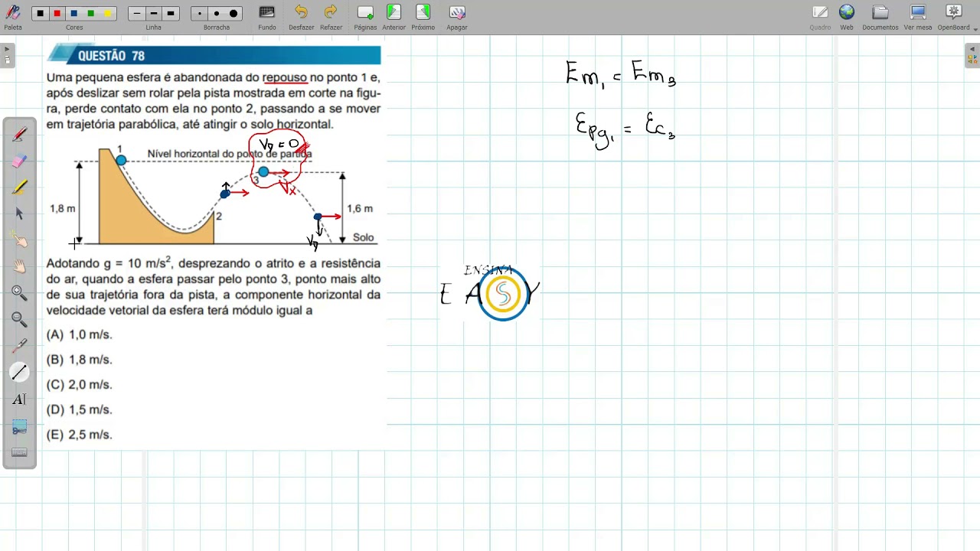Go to the Anterior page

click(394, 17)
